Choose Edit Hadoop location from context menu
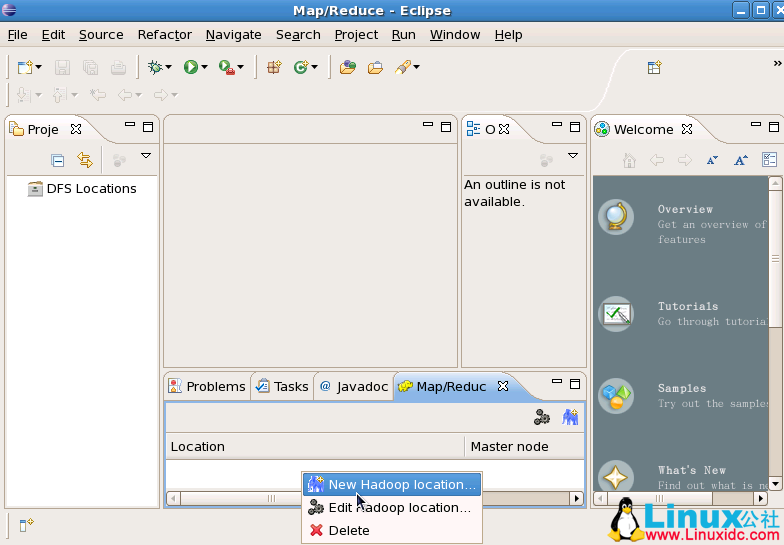The image size is (784, 545). (x=392, y=508)
